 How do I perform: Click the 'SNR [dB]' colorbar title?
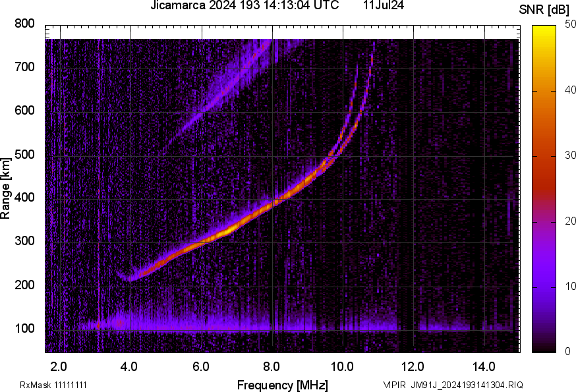point(544,10)
